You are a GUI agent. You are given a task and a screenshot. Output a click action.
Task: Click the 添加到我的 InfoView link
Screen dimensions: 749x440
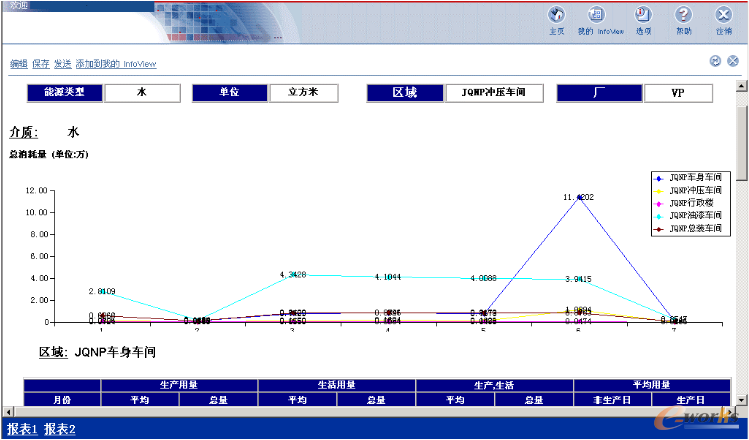coord(115,64)
